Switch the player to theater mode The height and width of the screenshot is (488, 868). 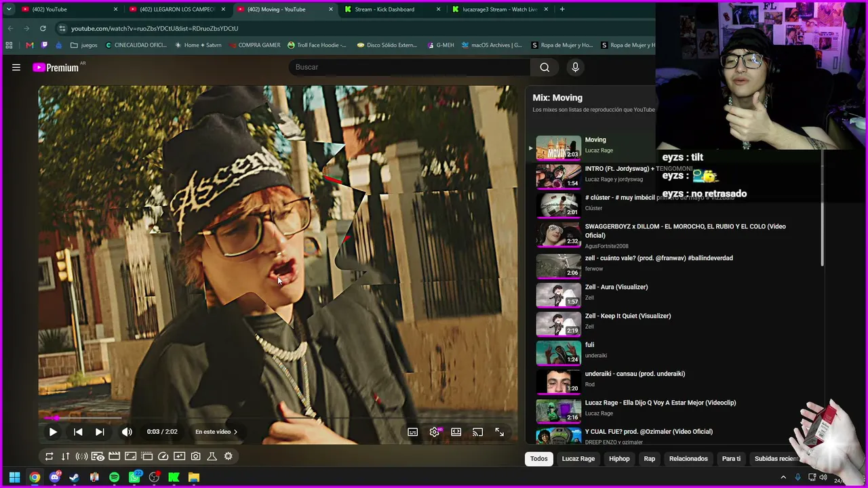point(456,432)
